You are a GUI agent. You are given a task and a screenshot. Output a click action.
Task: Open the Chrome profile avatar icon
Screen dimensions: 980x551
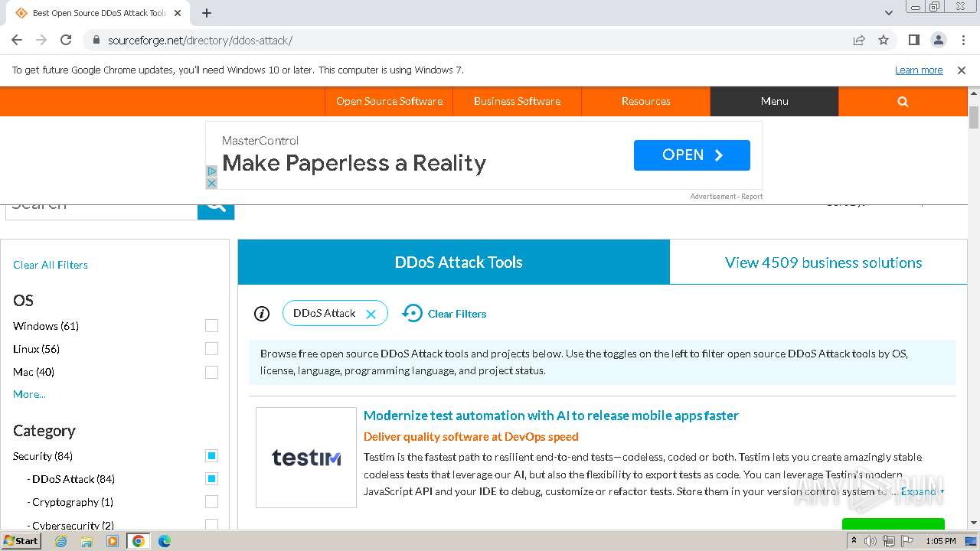point(939,40)
